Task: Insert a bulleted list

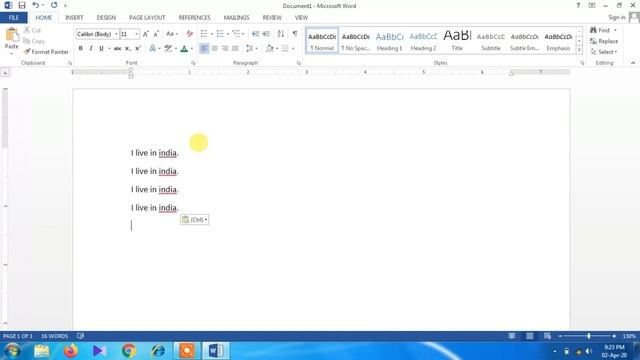Action: pyautogui.click(x=204, y=34)
